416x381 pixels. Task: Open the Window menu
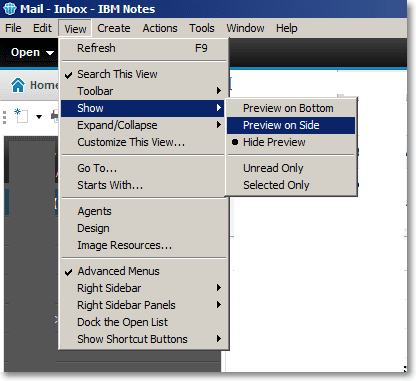tap(245, 28)
